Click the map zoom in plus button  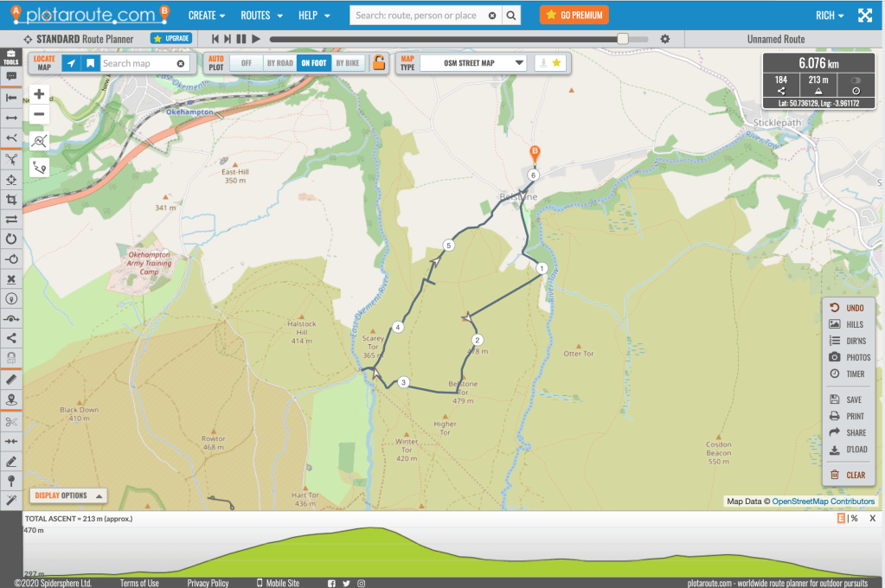pos(39,94)
